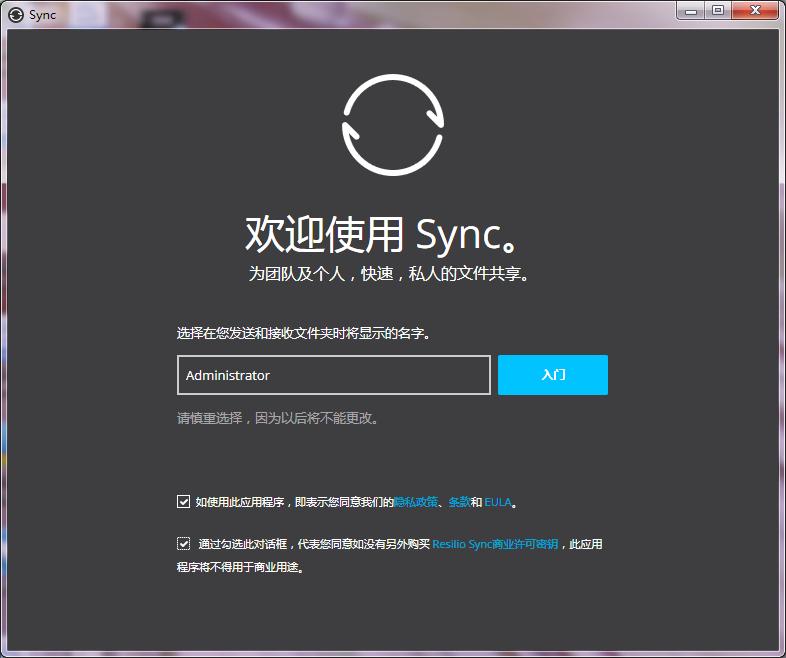Screen dimensions: 786x658
Task: Focus the Administrator name input field
Action: click(x=333, y=375)
